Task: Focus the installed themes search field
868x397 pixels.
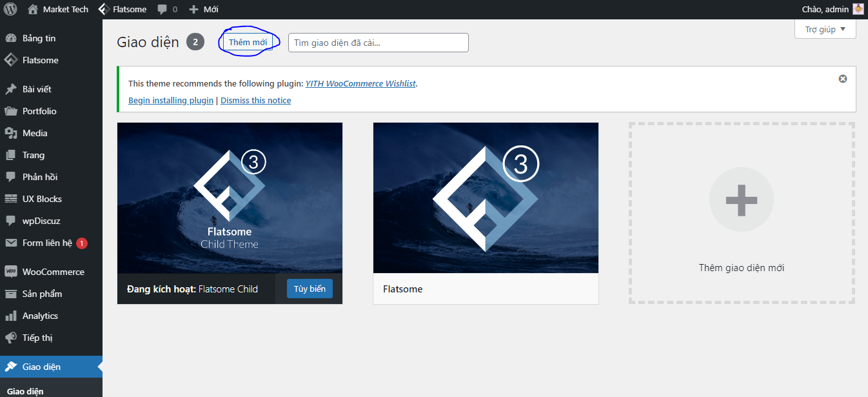Action: 378,43
